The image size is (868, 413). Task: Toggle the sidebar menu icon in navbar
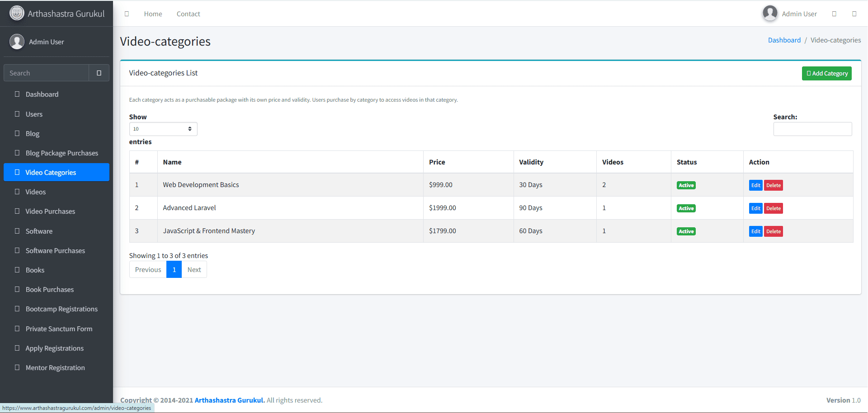[127, 14]
